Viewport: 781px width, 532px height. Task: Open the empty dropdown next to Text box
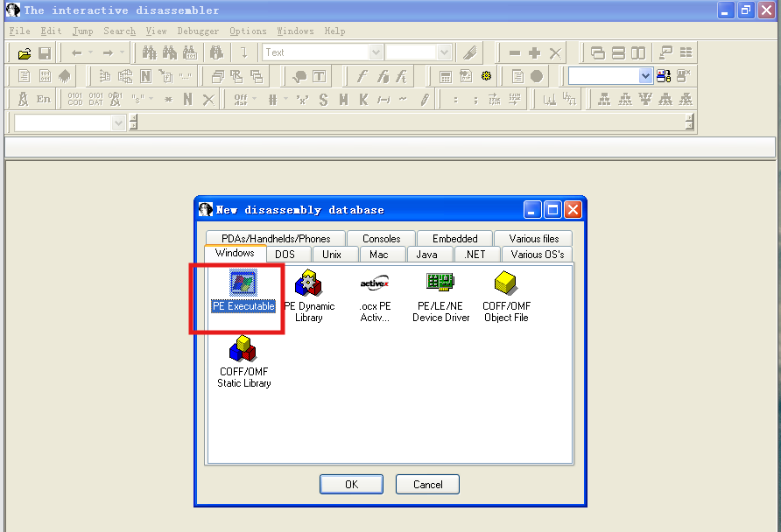444,52
